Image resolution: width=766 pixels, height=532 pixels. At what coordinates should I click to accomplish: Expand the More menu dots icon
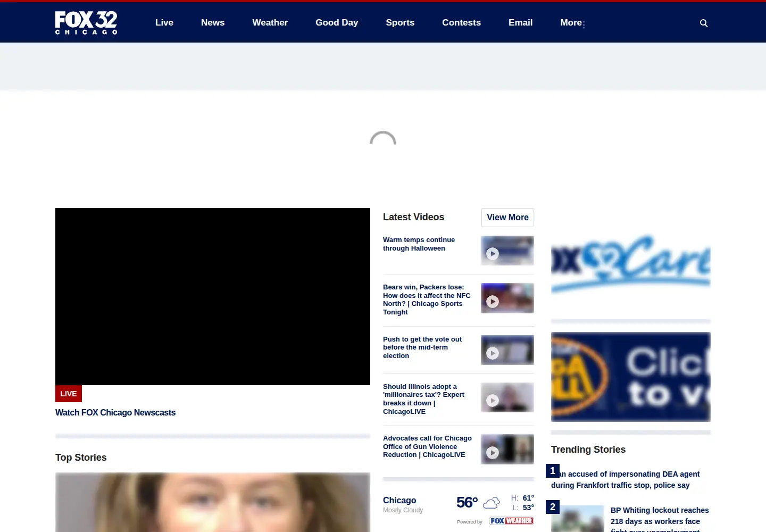[584, 24]
